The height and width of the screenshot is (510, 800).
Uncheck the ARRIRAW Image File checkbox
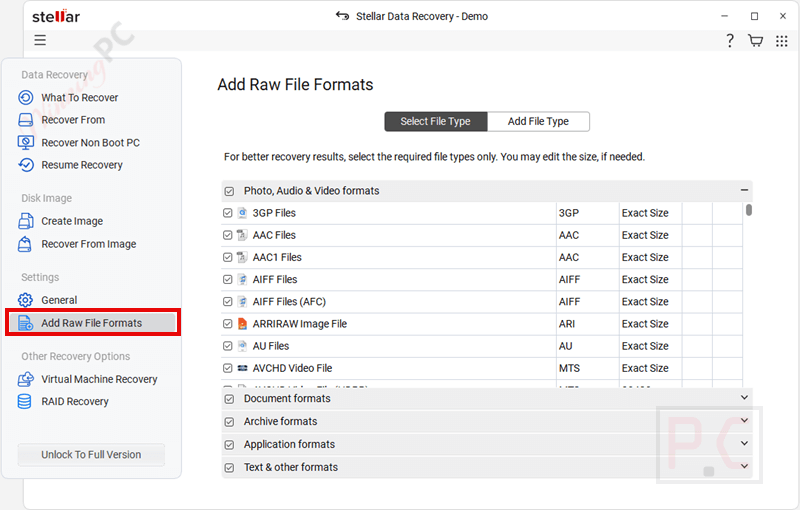pyautogui.click(x=228, y=324)
